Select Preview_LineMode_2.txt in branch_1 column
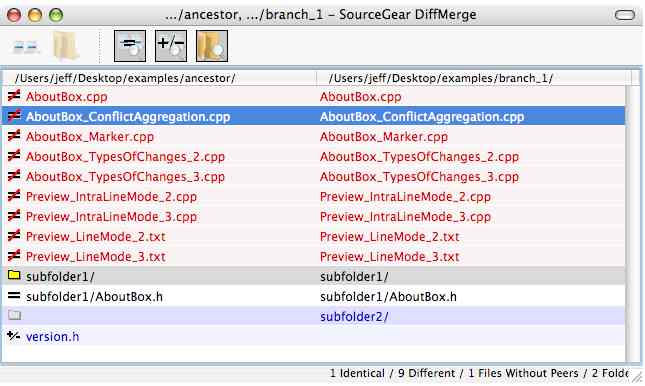Screen dimensions: 645x386 390,237
